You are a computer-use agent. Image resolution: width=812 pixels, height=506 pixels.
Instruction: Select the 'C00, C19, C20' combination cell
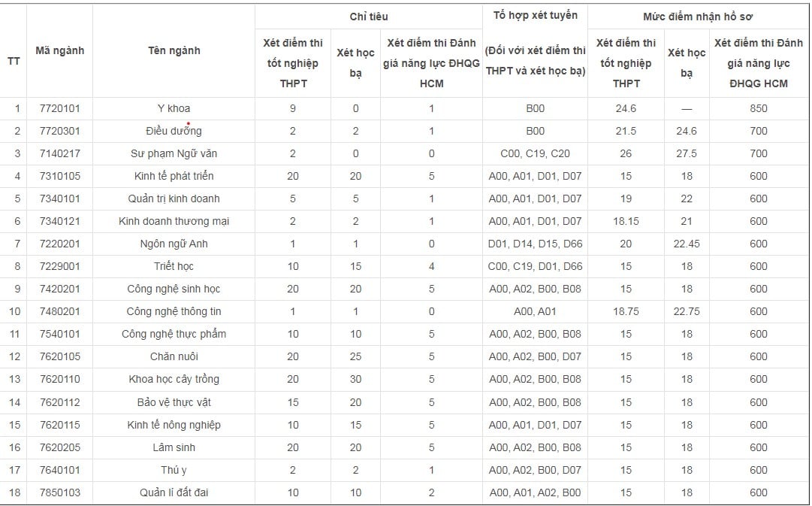tap(535, 153)
